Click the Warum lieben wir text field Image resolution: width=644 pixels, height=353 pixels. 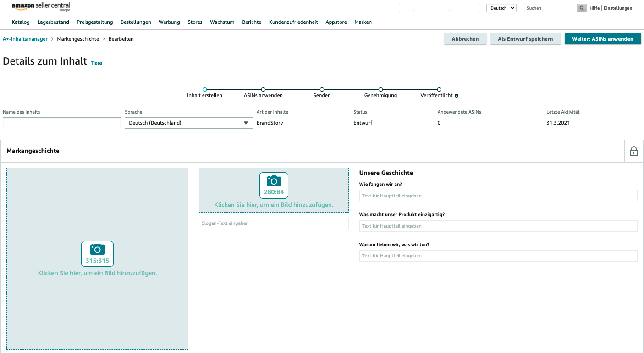[498, 256]
